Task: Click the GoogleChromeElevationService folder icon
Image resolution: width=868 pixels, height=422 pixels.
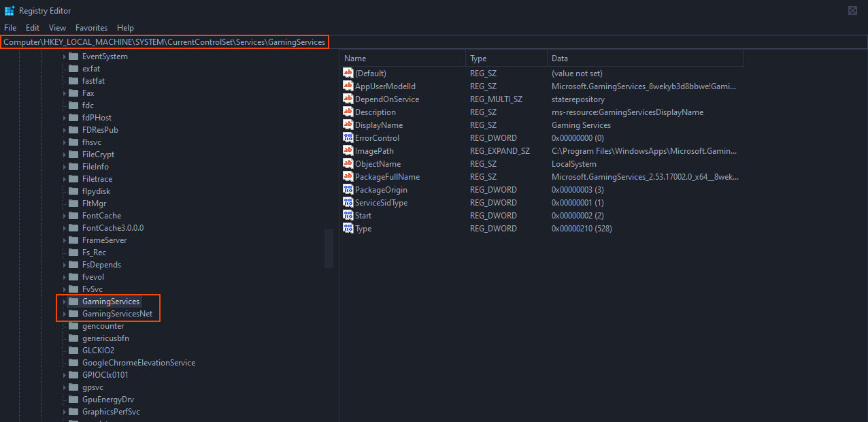Action: (x=73, y=363)
